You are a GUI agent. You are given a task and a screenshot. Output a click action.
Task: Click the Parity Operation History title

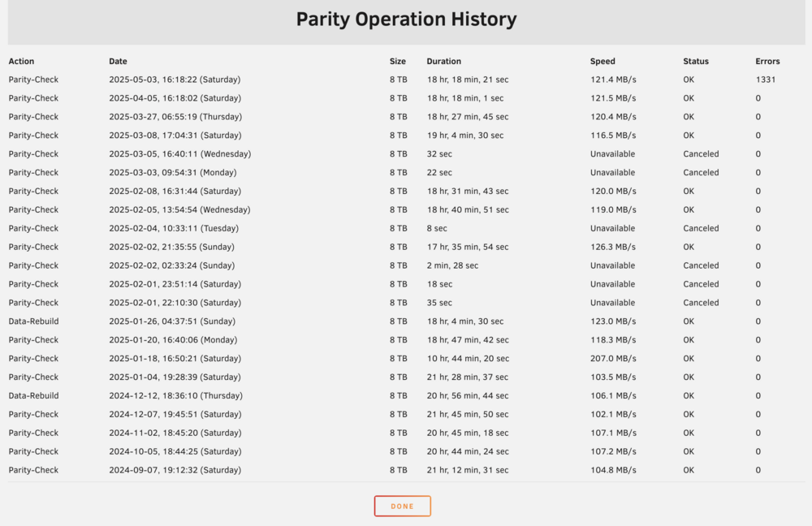[407, 19]
